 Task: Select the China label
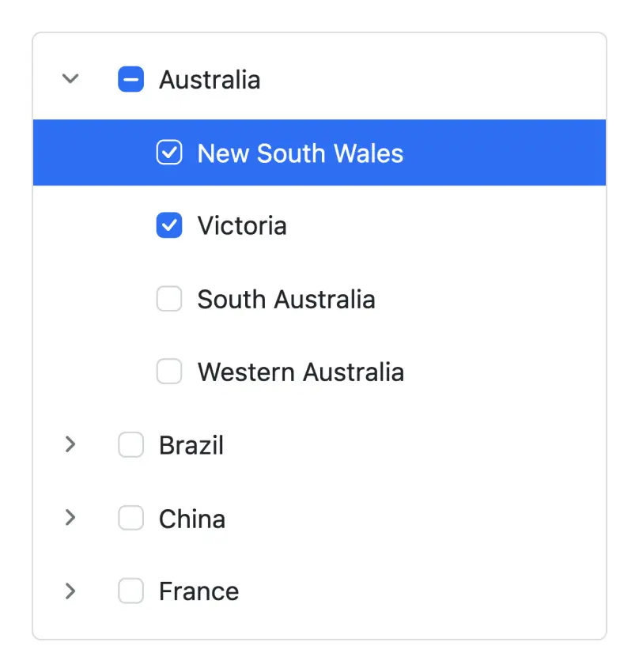click(192, 518)
